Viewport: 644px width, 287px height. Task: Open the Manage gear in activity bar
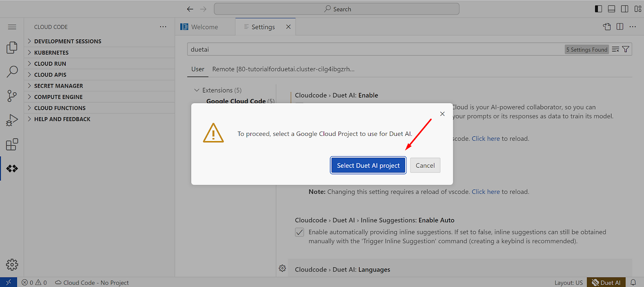click(x=12, y=264)
